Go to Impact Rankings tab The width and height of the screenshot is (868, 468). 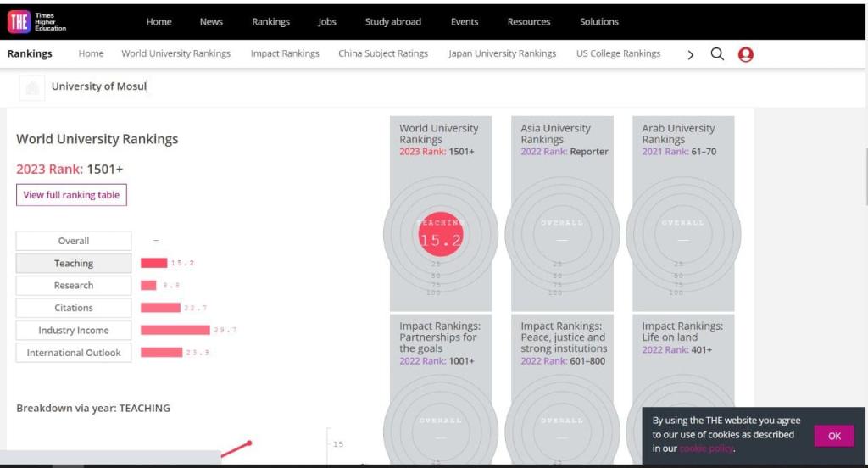pos(285,53)
